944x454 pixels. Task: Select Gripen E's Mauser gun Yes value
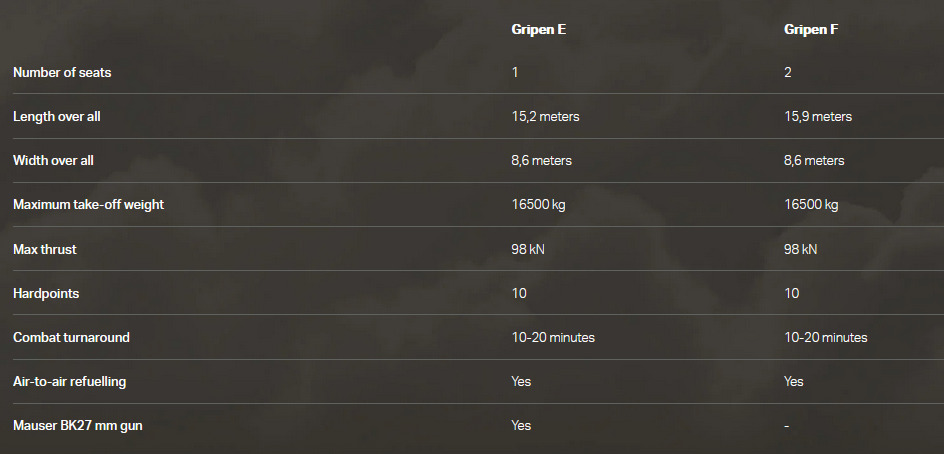pos(521,425)
